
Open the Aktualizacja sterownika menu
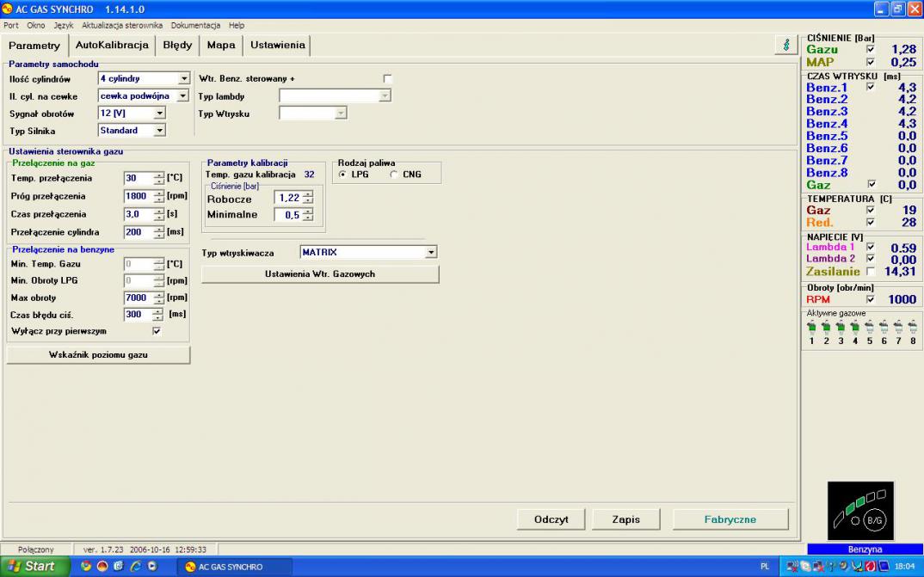pyautogui.click(x=122, y=26)
